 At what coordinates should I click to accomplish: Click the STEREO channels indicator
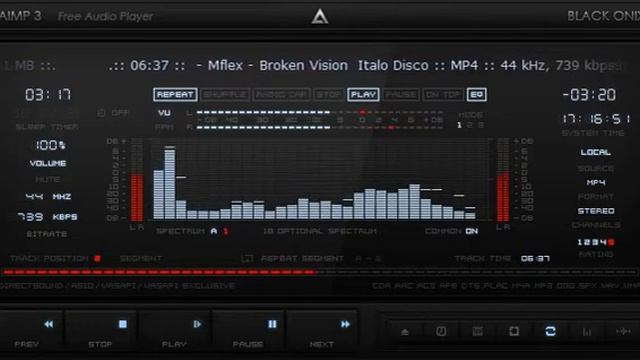pyautogui.click(x=596, y=211)
